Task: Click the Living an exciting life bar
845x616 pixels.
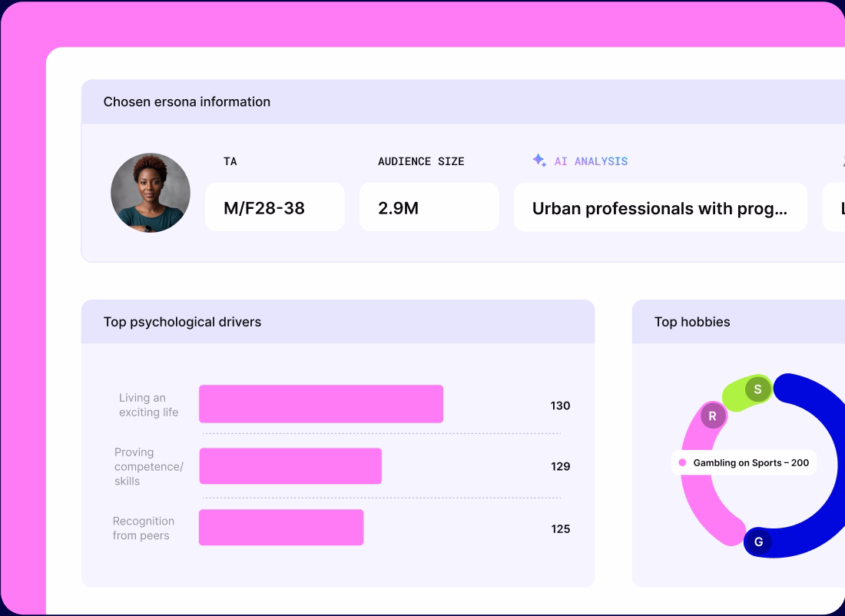Action: point(321,404)
